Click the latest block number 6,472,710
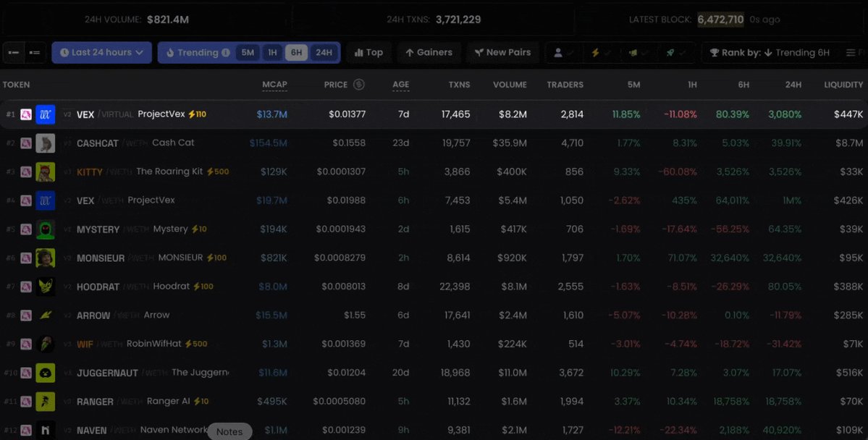Screen dimensions: 868x440 click(720, 20)
